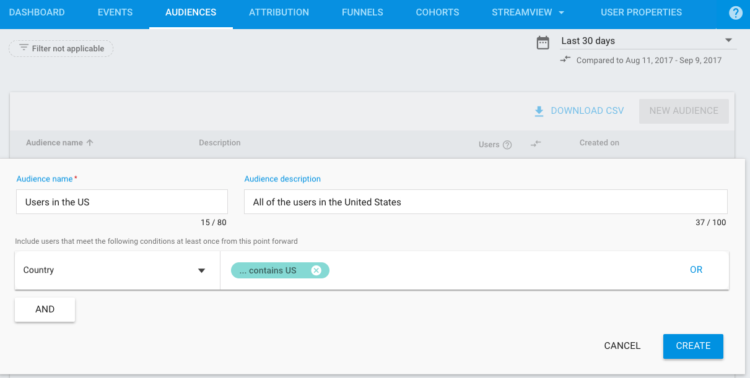Remove the 'contains US' chip with its X

point(316,270)
